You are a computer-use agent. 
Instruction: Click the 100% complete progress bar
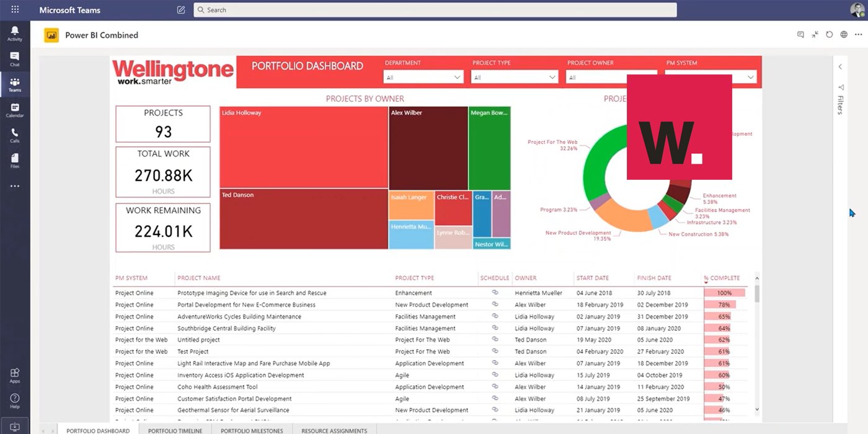coord(724,293)
